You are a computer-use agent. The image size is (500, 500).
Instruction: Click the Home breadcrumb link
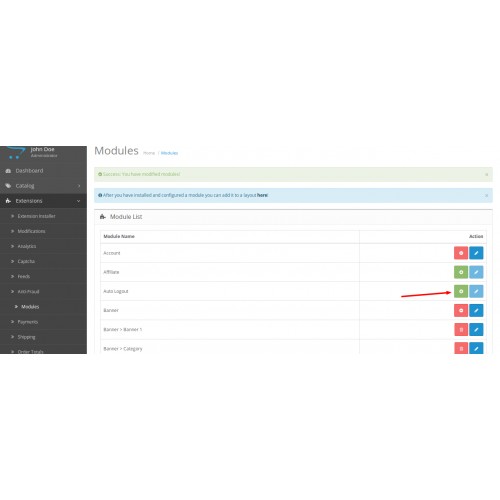tap(149, 153)
